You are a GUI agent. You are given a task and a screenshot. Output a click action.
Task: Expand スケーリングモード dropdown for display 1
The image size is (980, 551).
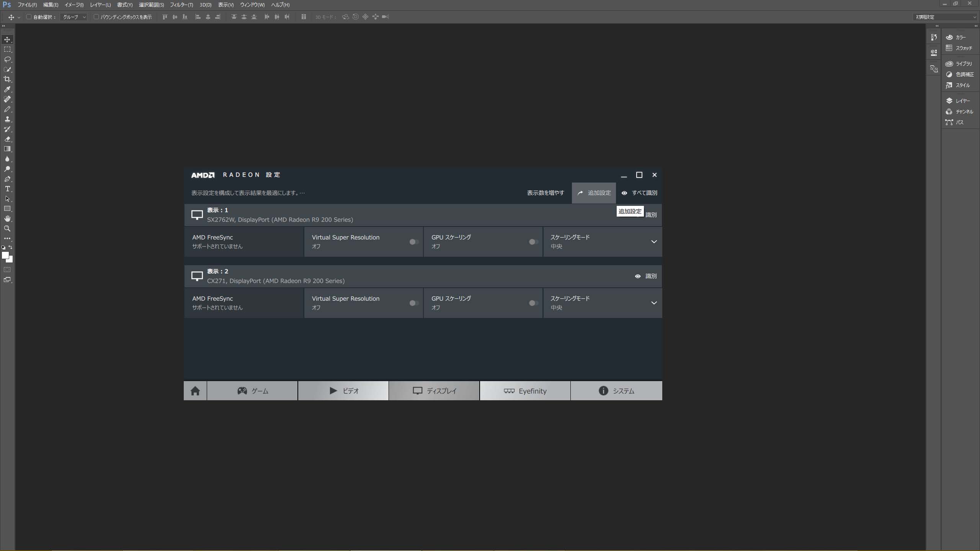[x=654, y=242]
